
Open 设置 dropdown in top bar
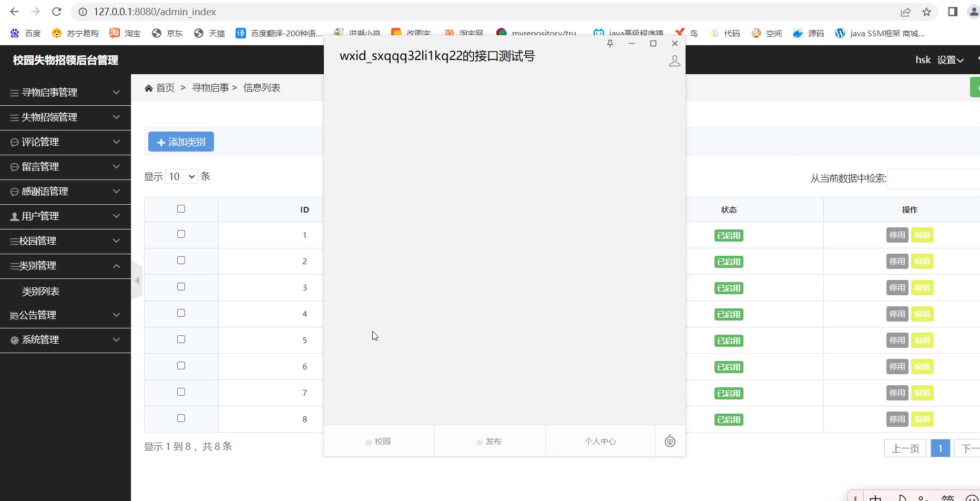(x=950, y=60)
